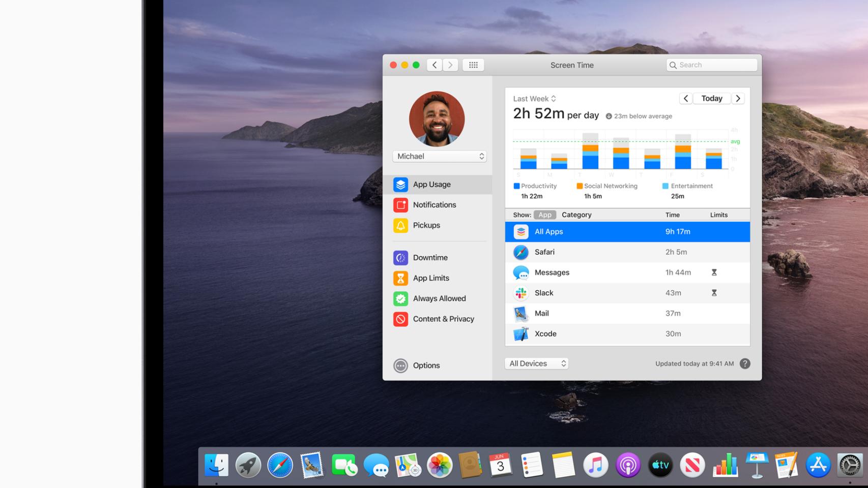Click the Productivity blue legend swatch
This screenshot has width=868, height=488.
coord(516,186)
